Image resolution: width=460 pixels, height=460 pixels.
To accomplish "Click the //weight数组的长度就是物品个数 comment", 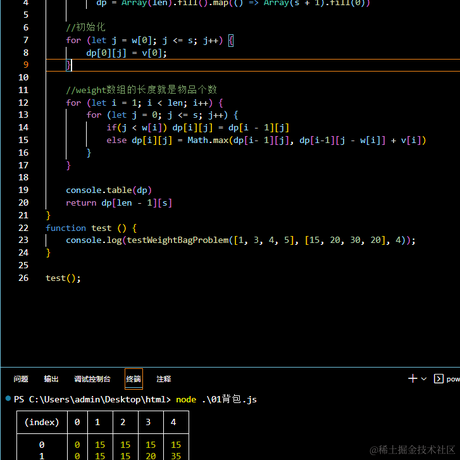I will (141, 90).
